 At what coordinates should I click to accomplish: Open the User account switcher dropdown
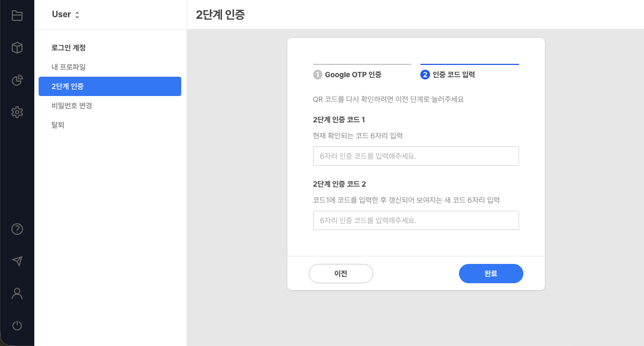pyautogui.click(x=65, y=14)
